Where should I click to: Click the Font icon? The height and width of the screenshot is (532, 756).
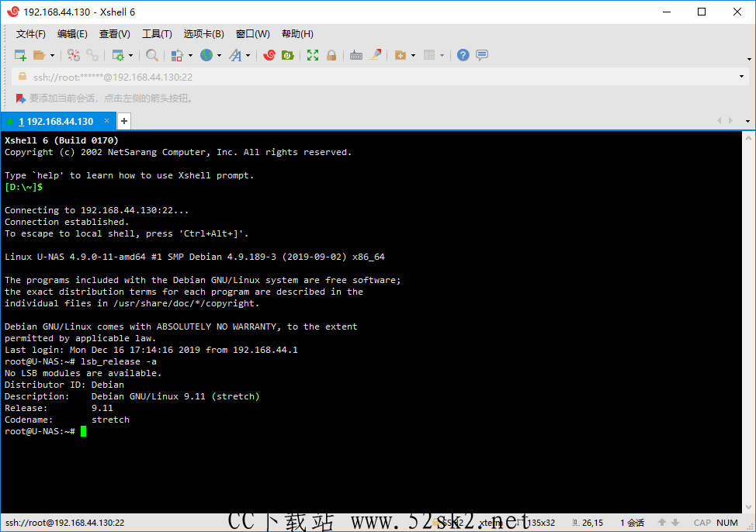235,55
